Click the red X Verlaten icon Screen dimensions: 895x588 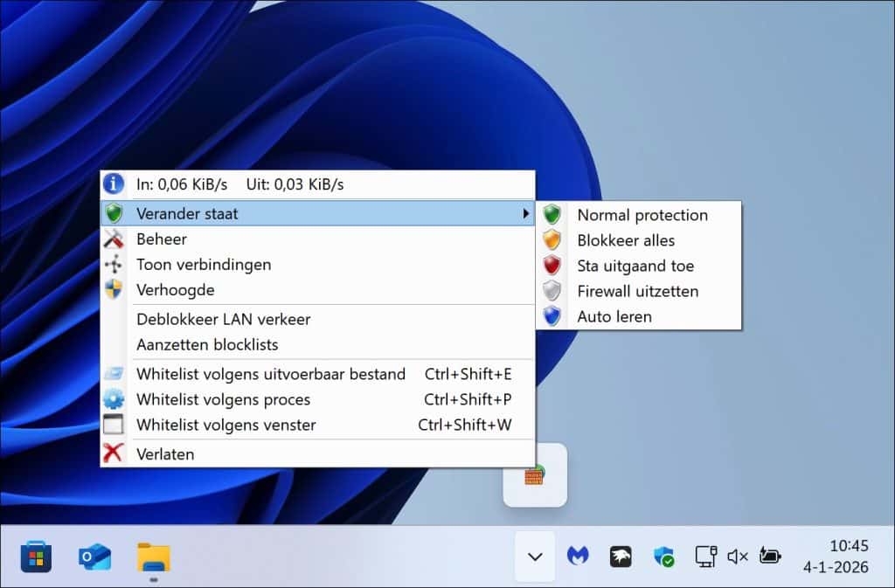click(x=114, y=454)
